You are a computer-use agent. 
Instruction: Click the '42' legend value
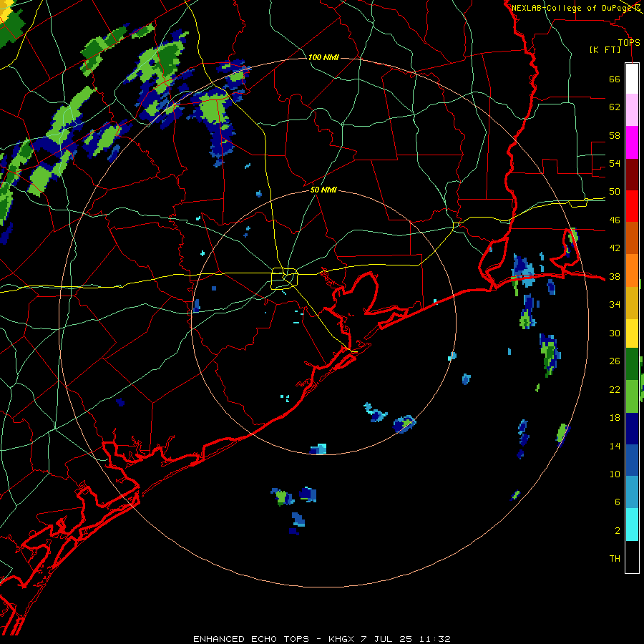click(615, 248)
